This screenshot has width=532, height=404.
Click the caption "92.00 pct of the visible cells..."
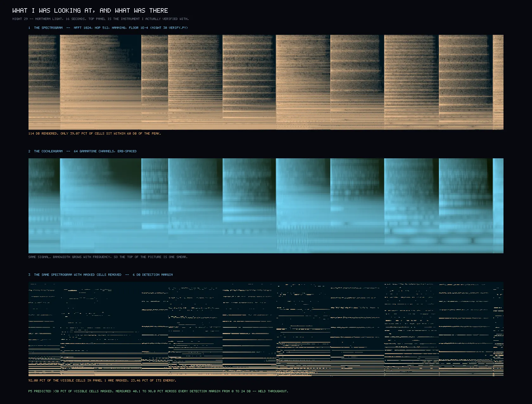[102, 381]
